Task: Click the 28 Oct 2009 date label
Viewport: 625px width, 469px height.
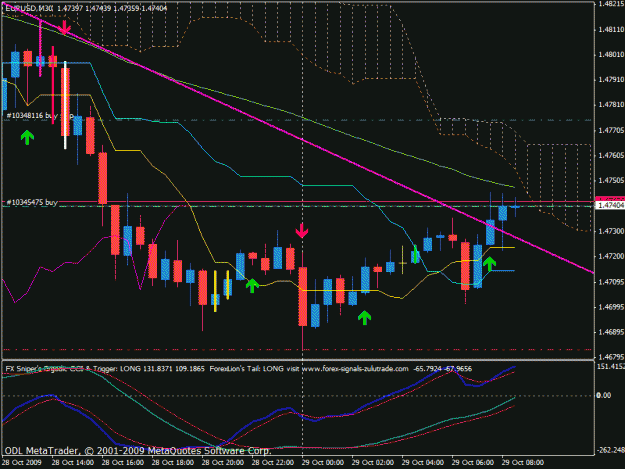Action: click(22, 463)
